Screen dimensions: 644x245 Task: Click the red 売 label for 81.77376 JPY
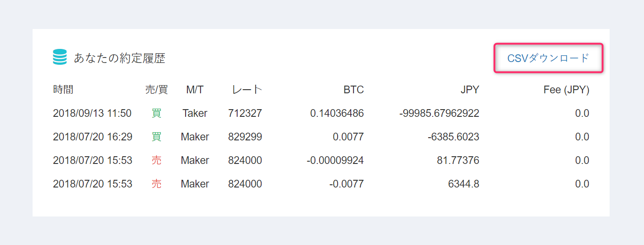[x=156, y=160]
